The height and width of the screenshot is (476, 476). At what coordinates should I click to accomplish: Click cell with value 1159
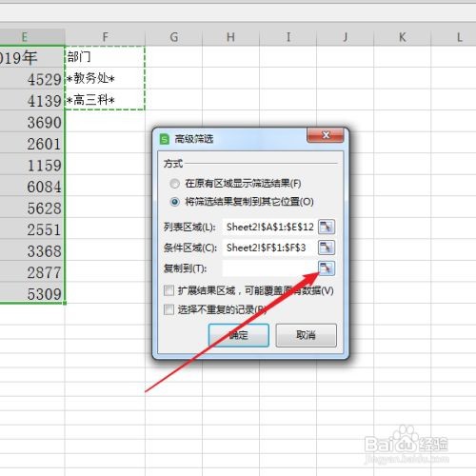(32, 165)
